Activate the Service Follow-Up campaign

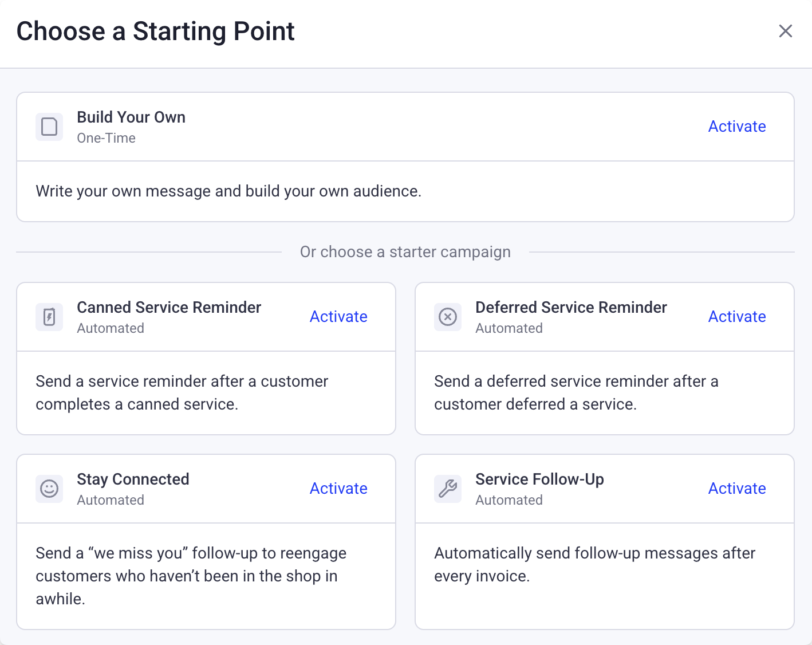tap(737, 489)
